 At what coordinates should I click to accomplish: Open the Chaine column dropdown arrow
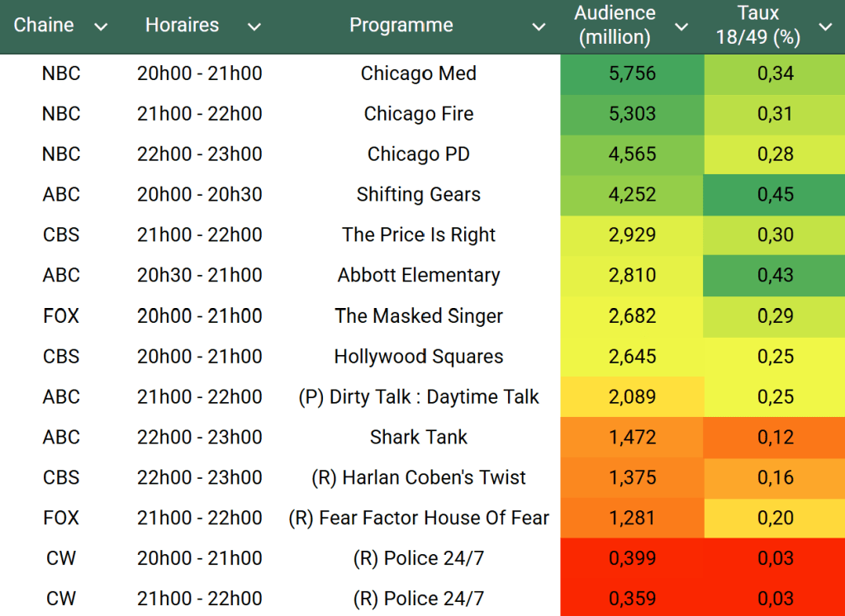[x=101, y=27]
